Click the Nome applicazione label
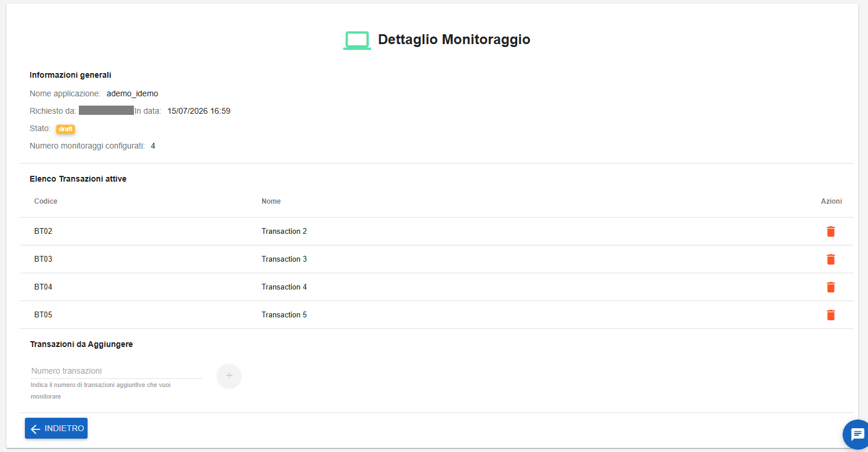The image size is (868, 452). click(x=65, y=93)
